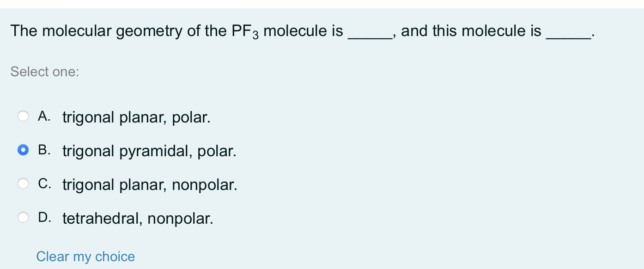
Task: Click the Select one label
Action: point(45,72)
